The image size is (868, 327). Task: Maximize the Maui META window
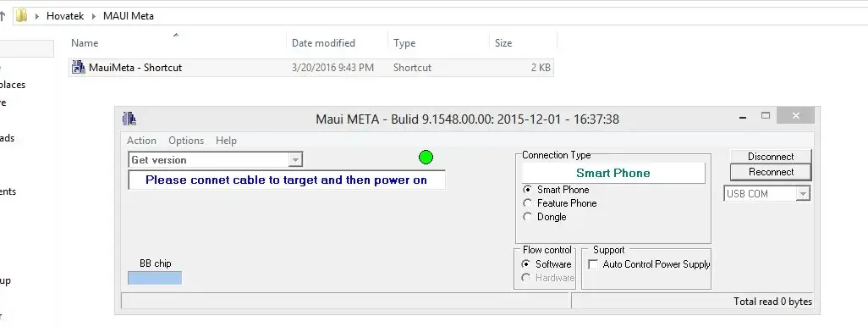pyautogui.click(x=766, y=116)
